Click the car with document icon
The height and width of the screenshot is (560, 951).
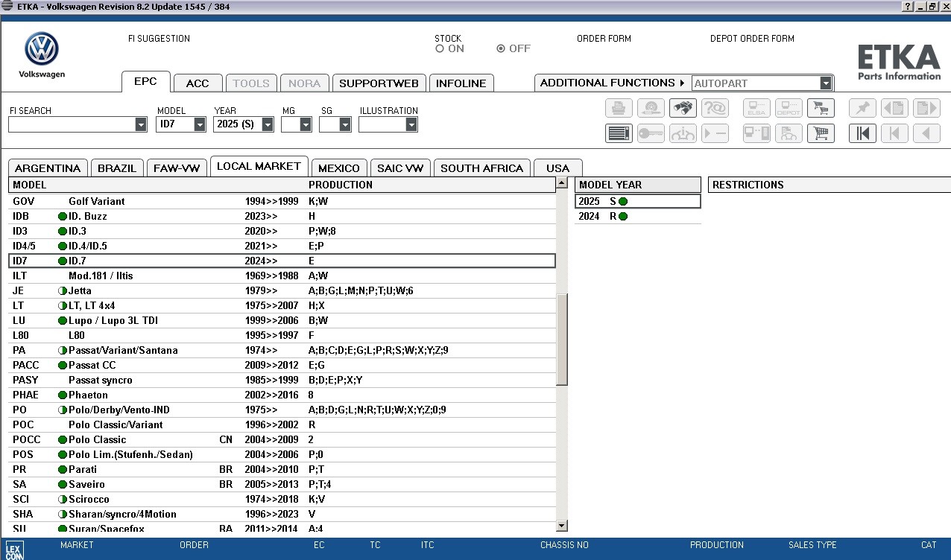pyautogui.click(x=789, y=133)
